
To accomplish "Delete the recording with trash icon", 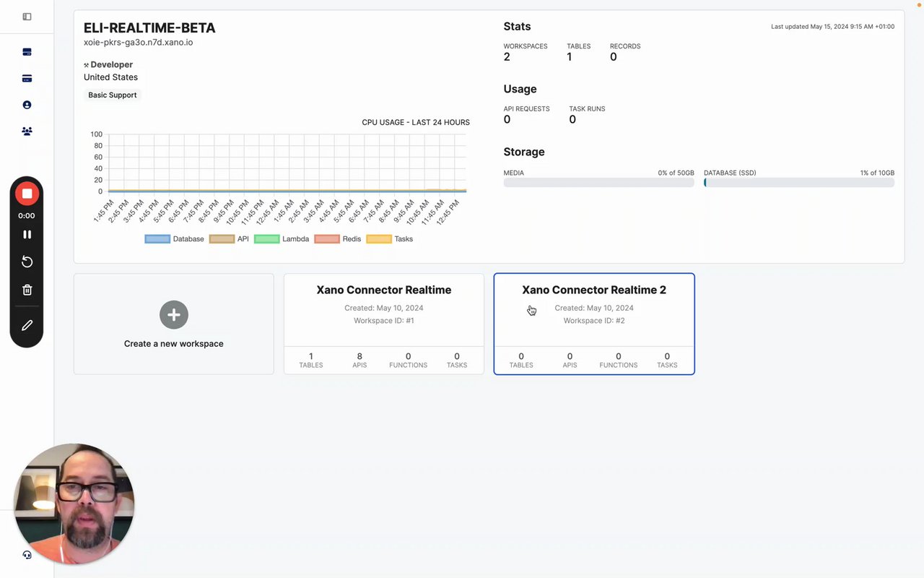I will pyautogui.click(x=27, y=290).
